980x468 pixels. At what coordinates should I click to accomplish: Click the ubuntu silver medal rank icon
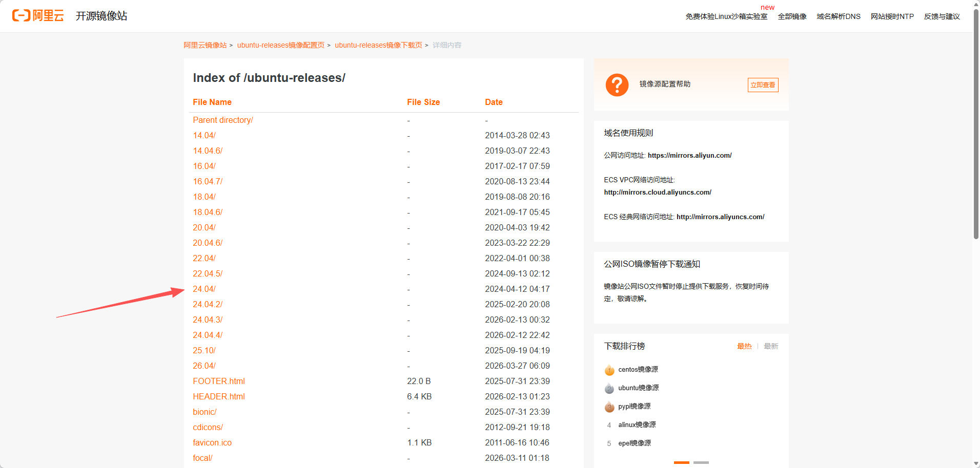click(x=609, y=388)
